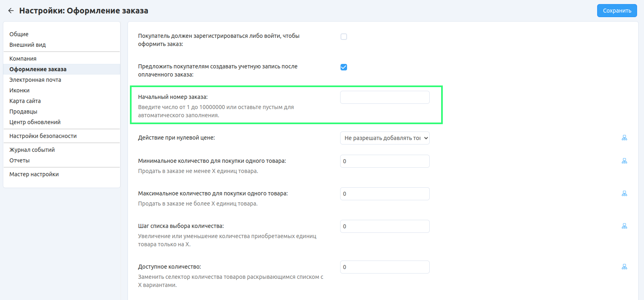Click the back arrow next to the page title
Viewport: 644px width, 300px height.
(11, 11)
